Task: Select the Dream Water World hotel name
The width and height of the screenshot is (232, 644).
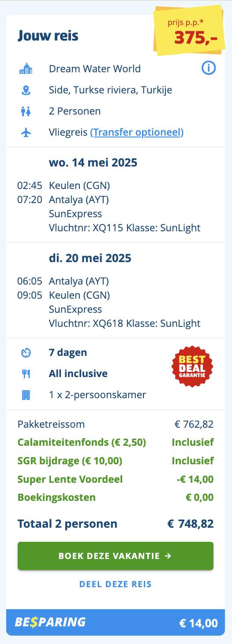Action: pyautogui.click(x=95, y=69)
